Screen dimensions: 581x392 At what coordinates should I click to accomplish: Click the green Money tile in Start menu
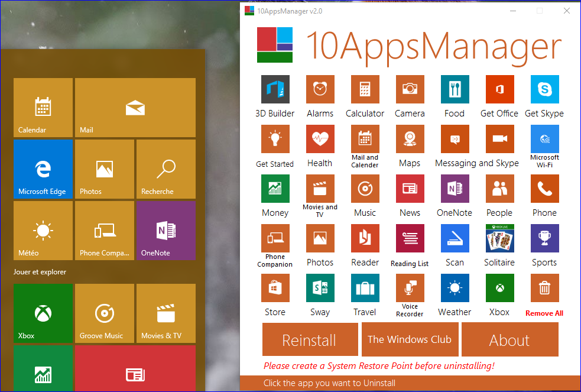click(x=43, y=368)
